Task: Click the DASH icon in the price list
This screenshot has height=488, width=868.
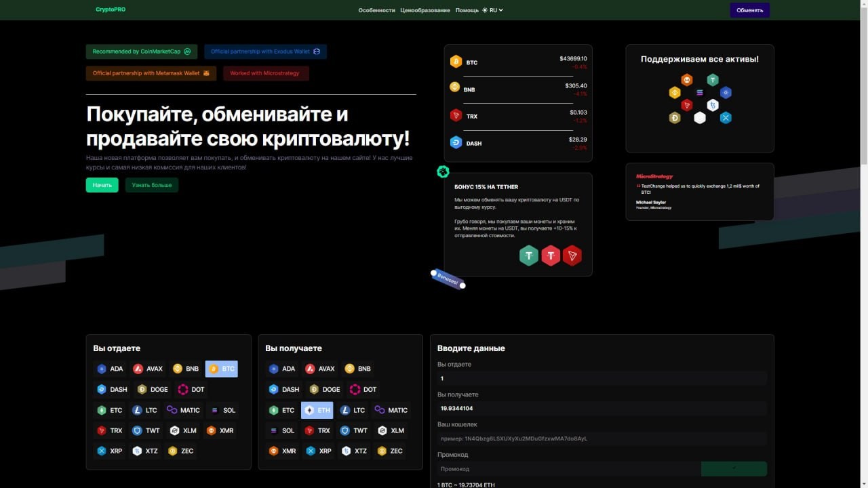Action: 456,142
